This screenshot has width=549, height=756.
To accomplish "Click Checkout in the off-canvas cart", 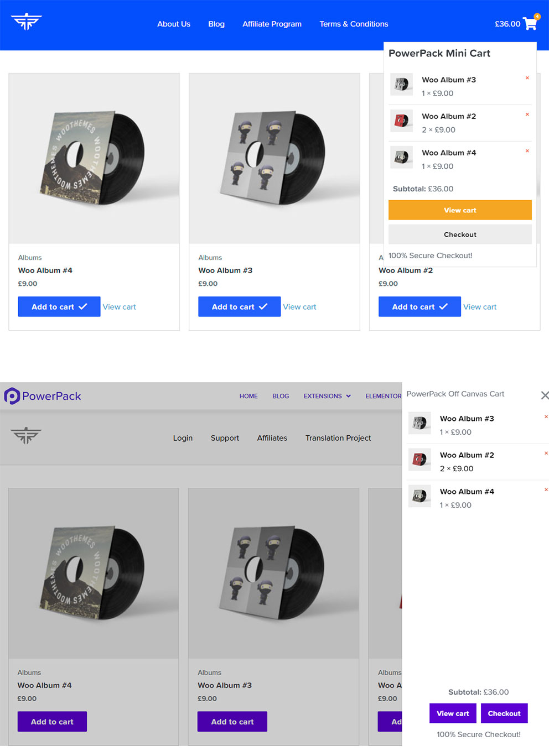I will 504,713.
